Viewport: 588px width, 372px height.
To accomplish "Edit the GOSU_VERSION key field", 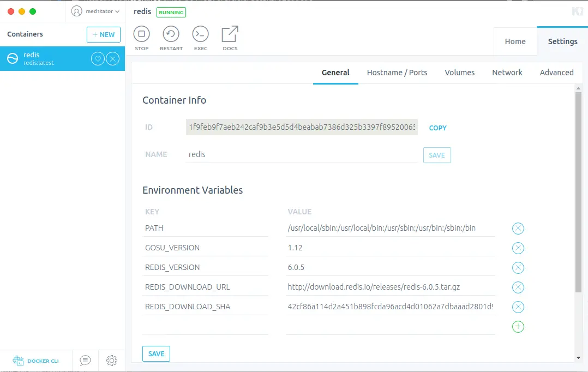I will point(205,248).
